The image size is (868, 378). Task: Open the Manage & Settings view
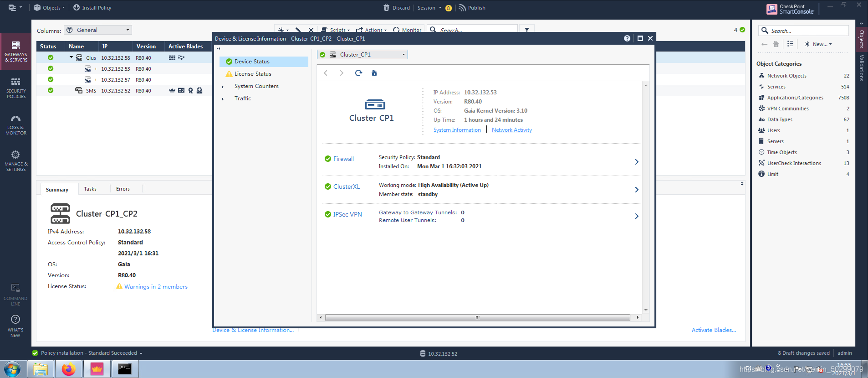point(16,161)
